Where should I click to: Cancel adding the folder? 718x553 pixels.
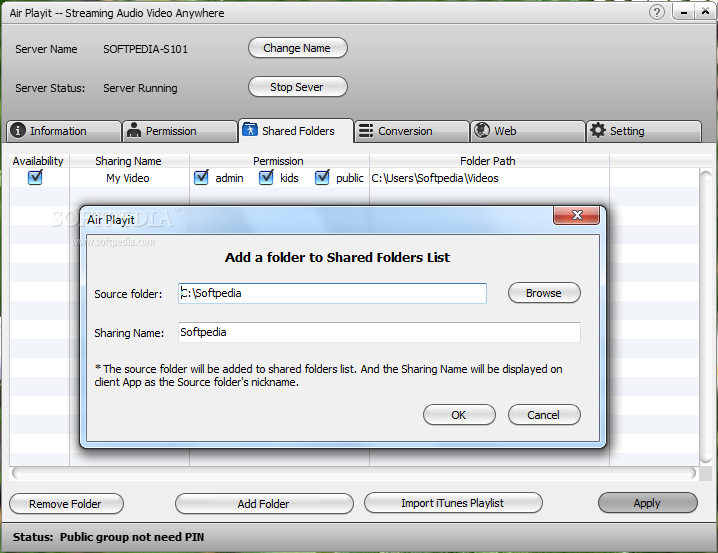(x=544, y=415)
